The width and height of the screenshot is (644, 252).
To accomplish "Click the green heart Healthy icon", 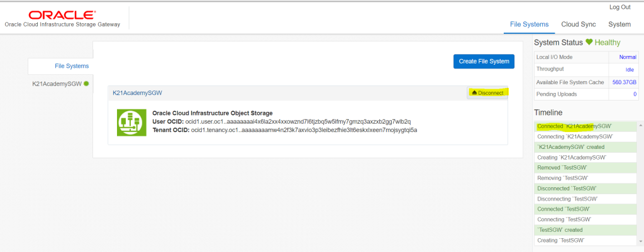I will coord(589,42).
